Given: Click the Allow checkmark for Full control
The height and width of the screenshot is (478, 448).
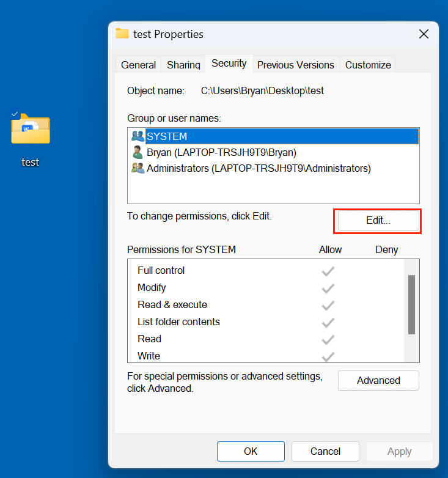Looking at the screenshot, I should point(328,271).
